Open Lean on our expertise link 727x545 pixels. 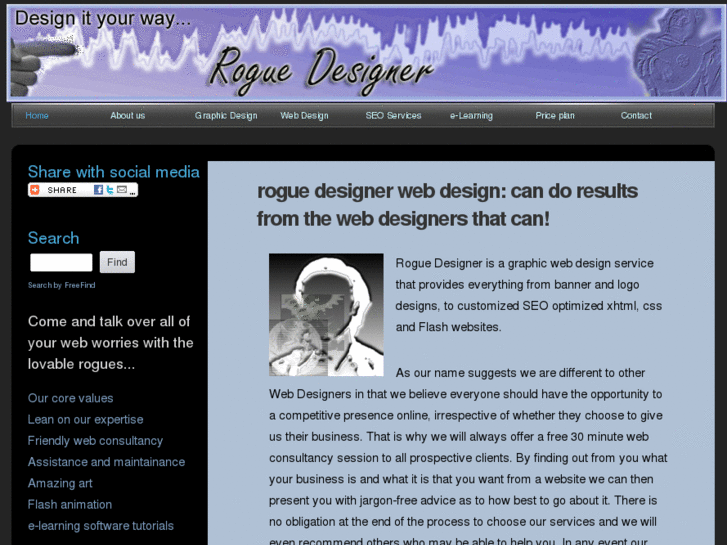[x=85, y=420]
